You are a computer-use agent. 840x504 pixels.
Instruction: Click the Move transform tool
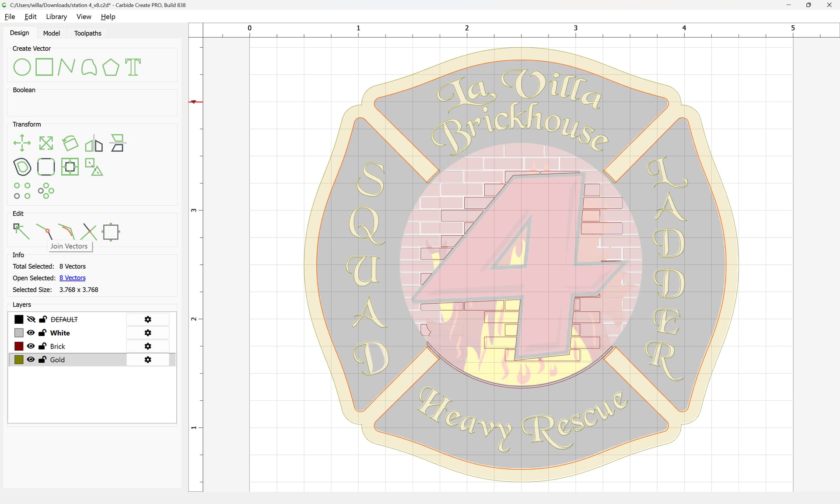pos(22,143)
